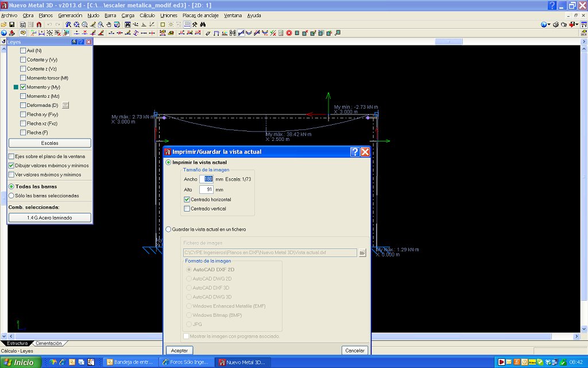Switch to Foros Sólo Inge... taskbar window
The width and height of the screenshot is (588, 368).
tap(186, 362)
